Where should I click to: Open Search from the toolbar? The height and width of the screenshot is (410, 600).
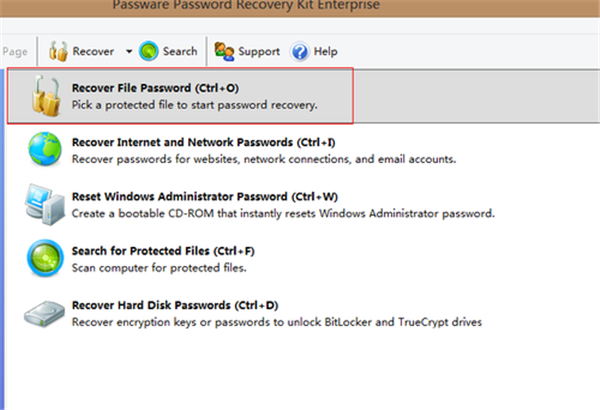point(180,51)
